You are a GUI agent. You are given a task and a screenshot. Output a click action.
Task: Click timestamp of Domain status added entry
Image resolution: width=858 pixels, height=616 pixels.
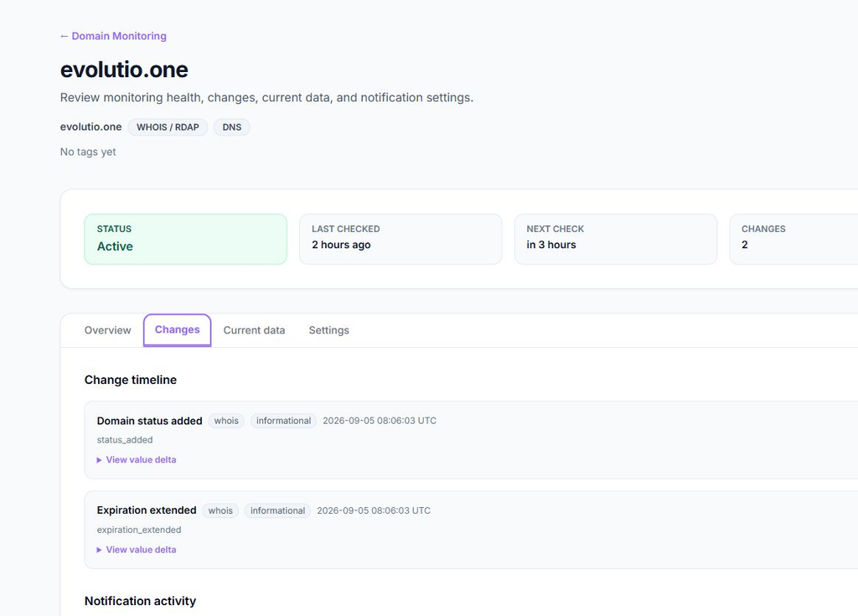[x=380, y=421]
